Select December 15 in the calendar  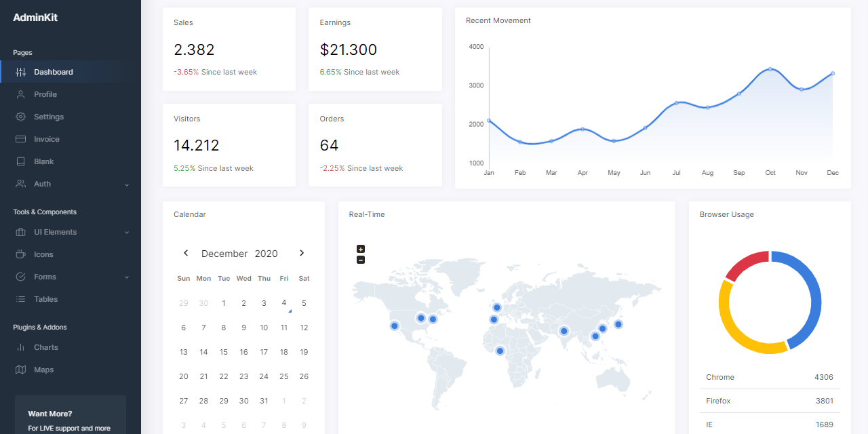point(224,352)
